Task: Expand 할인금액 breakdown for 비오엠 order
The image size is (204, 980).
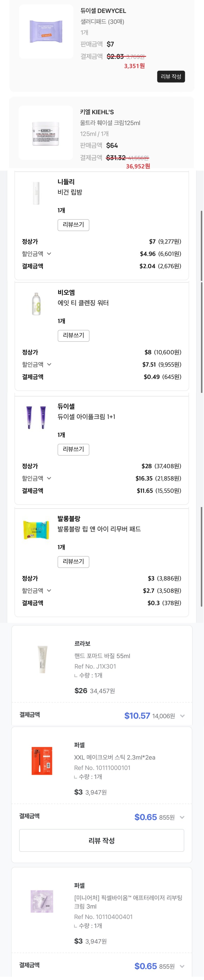Action: 49,364
